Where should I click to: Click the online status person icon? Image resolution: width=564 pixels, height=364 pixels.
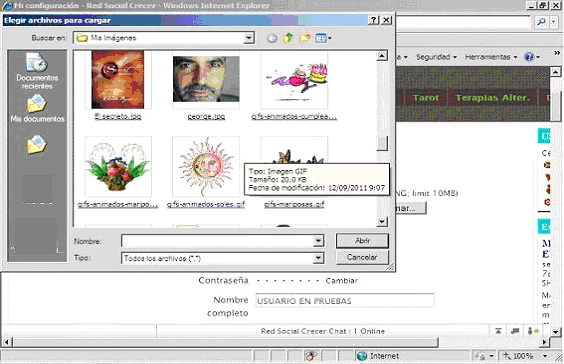tap(532, 331)
